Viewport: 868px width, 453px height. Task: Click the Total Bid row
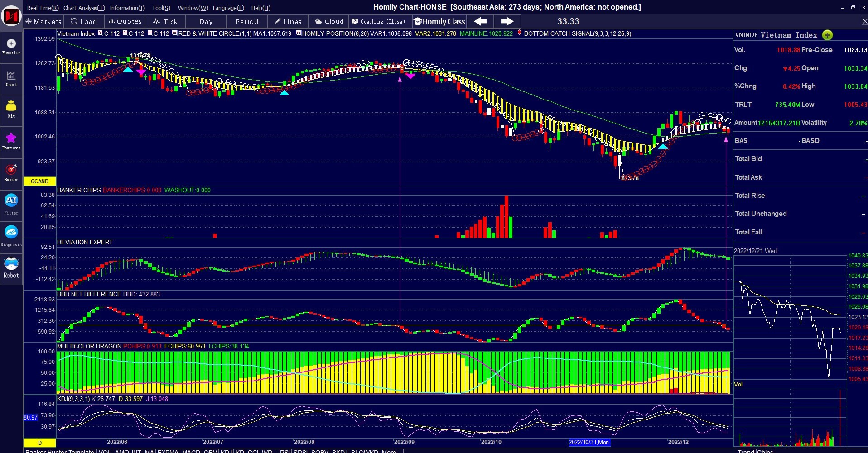point(800,159)
